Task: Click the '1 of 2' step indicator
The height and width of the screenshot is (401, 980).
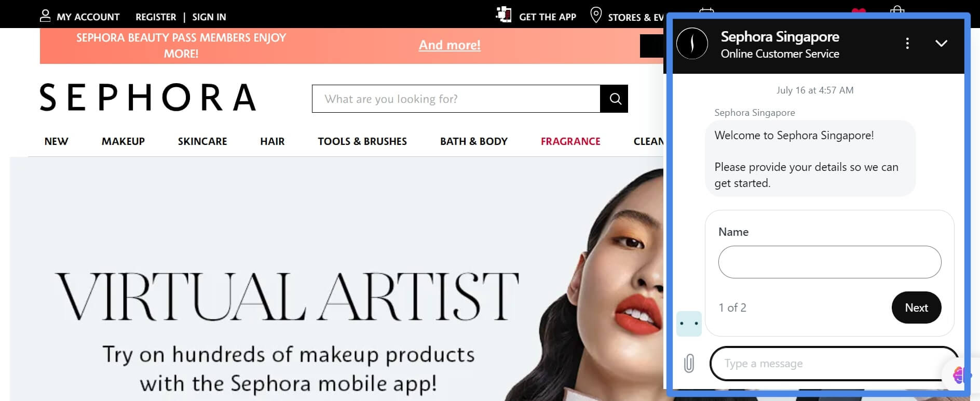Action: click(732, 308)
